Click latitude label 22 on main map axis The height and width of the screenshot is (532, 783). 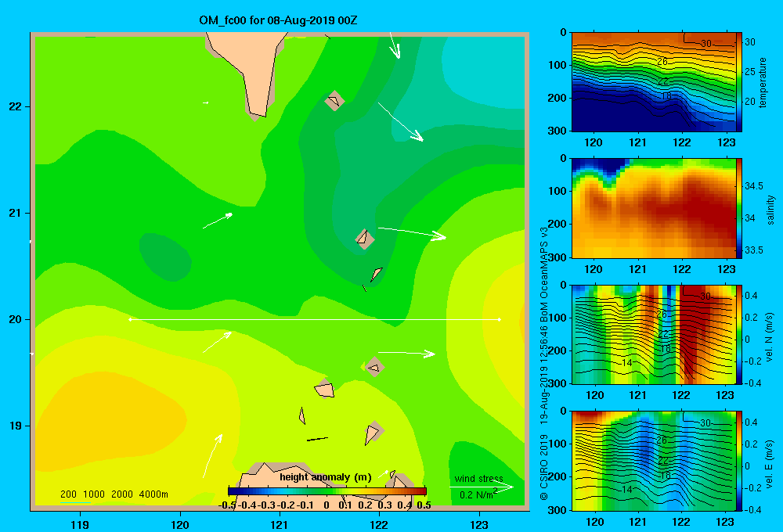point(16,106)
